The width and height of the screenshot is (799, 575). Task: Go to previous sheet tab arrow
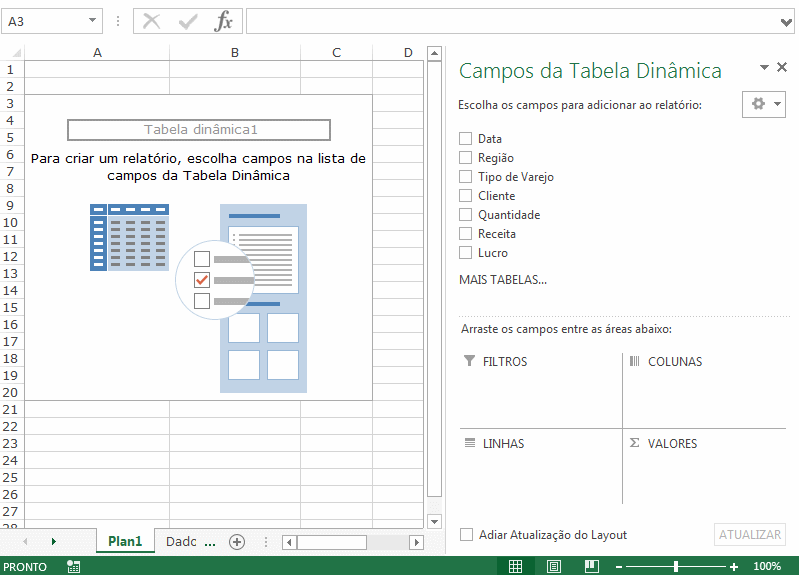tap(25, 541)
